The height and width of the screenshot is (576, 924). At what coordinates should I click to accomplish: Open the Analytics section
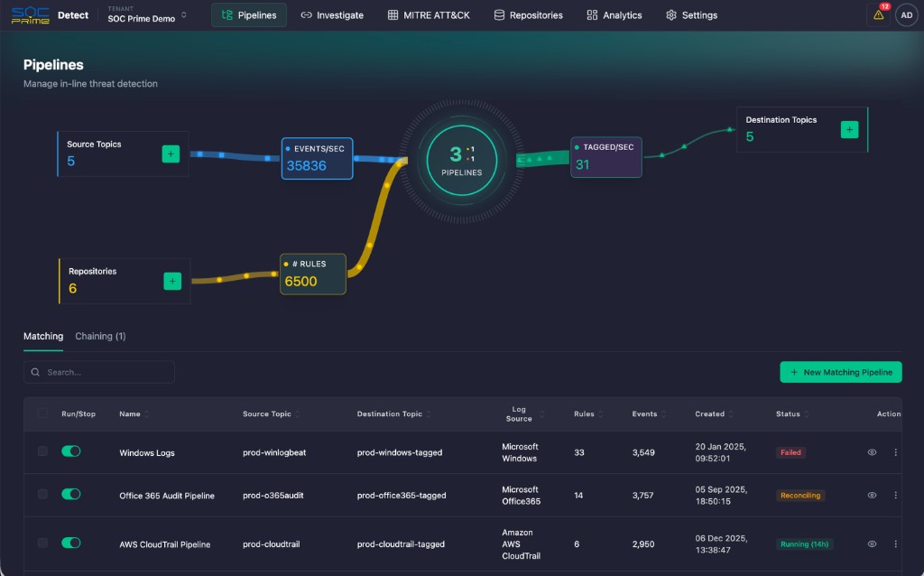(x=614, y=14)
